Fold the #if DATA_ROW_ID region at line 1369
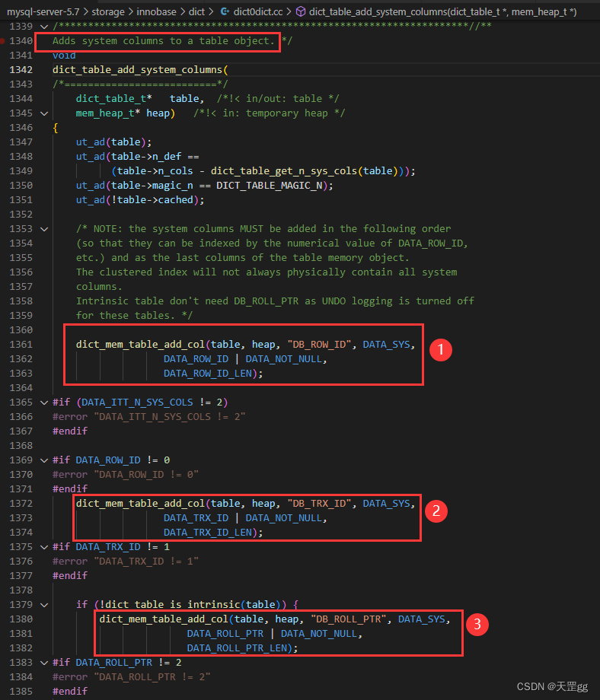Screen dimensions: 600x700 tap(44, 460)
